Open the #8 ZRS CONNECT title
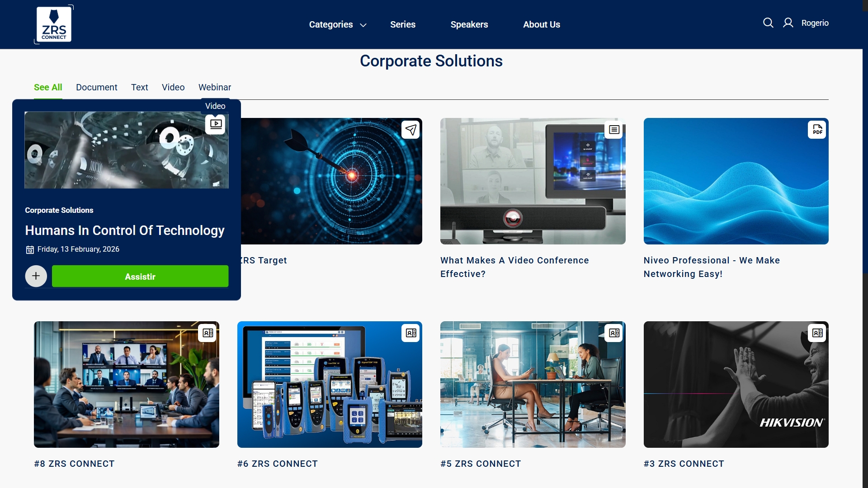868x488 pixels. 74,464
